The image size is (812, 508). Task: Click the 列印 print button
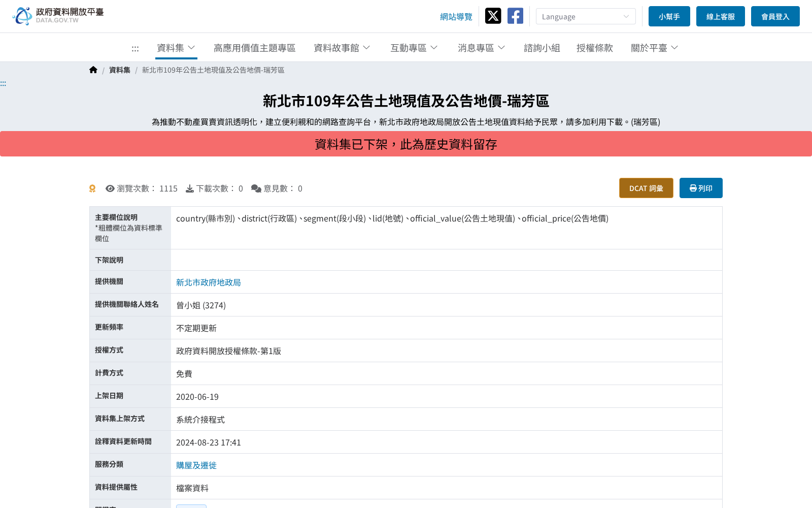701,188
